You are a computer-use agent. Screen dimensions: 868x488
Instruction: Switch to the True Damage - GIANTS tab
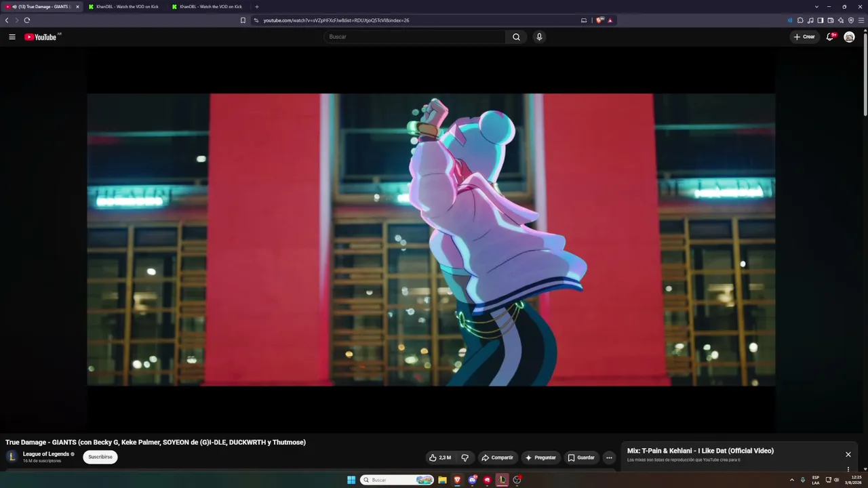[x=41, y=7]
